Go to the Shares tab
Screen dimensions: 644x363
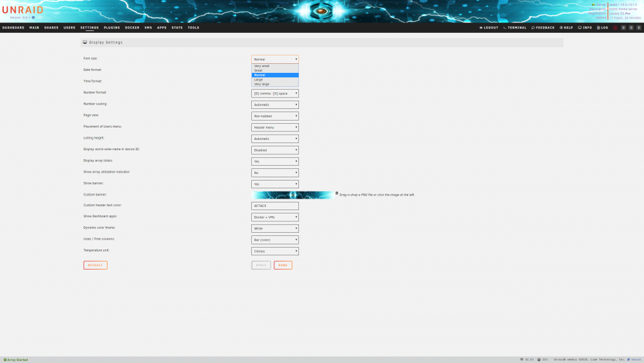tap(52, 28)
